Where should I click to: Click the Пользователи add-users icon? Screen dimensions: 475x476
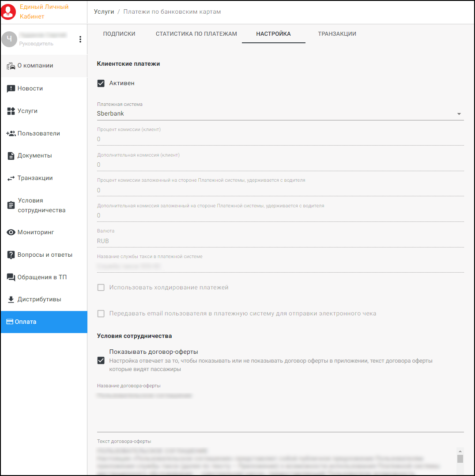[x=11, y=134]
